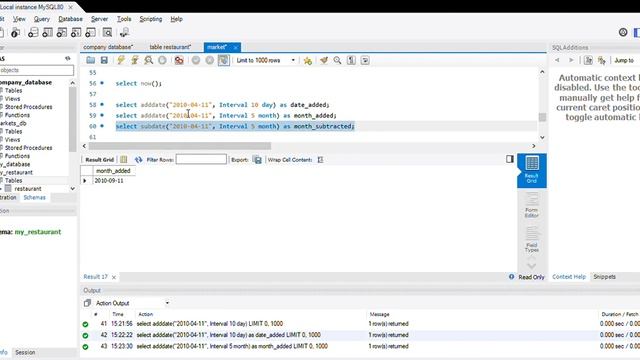Click the reconnect to DBMS icon
Viewport: 640px width, 360px height.
point(124,33)
